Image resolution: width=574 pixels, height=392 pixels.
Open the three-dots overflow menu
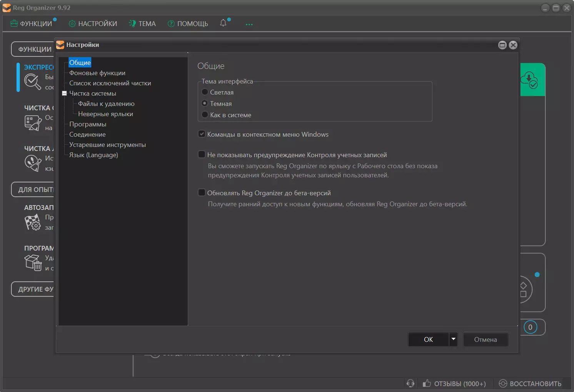pyautogui.click(x=249, y=24)
